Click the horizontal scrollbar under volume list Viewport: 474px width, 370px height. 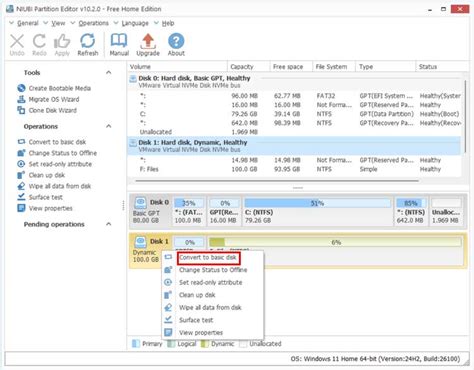pos(277,181)
